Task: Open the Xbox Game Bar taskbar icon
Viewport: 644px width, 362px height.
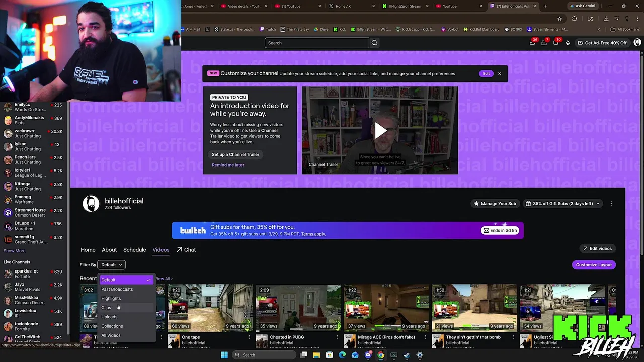Action: click(394, 355)
